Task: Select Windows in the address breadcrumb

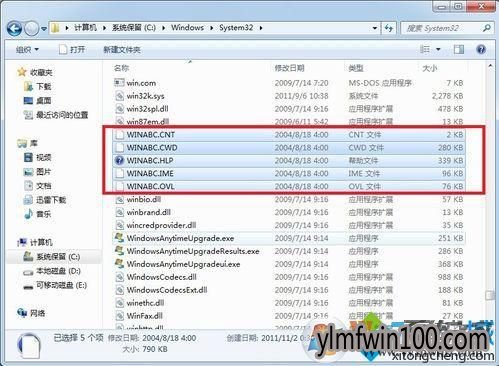Action: 187,28
